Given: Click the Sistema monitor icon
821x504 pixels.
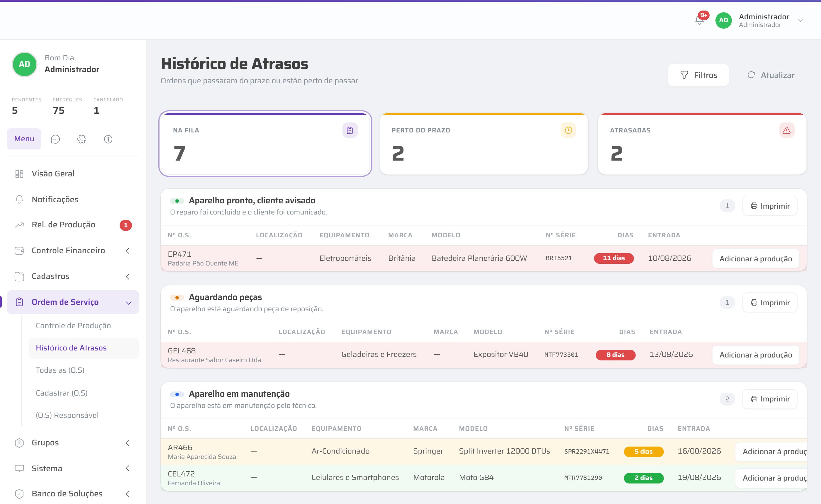Looking at the screenshot, I should [x=19, y=469].
